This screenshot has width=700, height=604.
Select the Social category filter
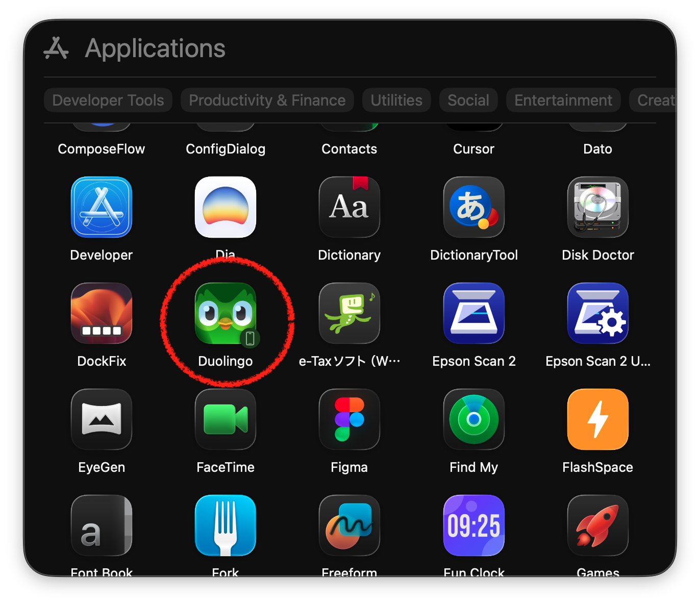pos(468,100)
